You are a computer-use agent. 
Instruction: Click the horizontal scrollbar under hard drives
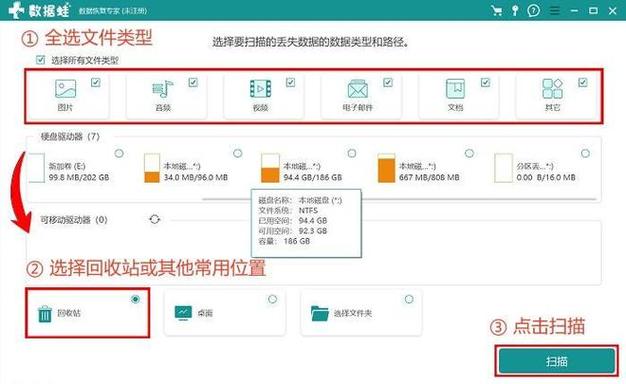point(399,198)
